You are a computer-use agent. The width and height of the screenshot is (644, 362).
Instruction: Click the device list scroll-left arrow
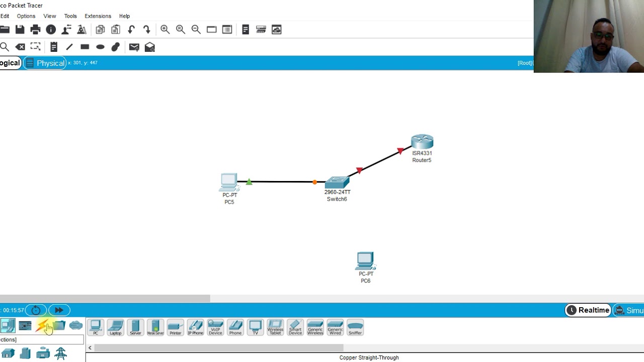[x=90, y=347]
